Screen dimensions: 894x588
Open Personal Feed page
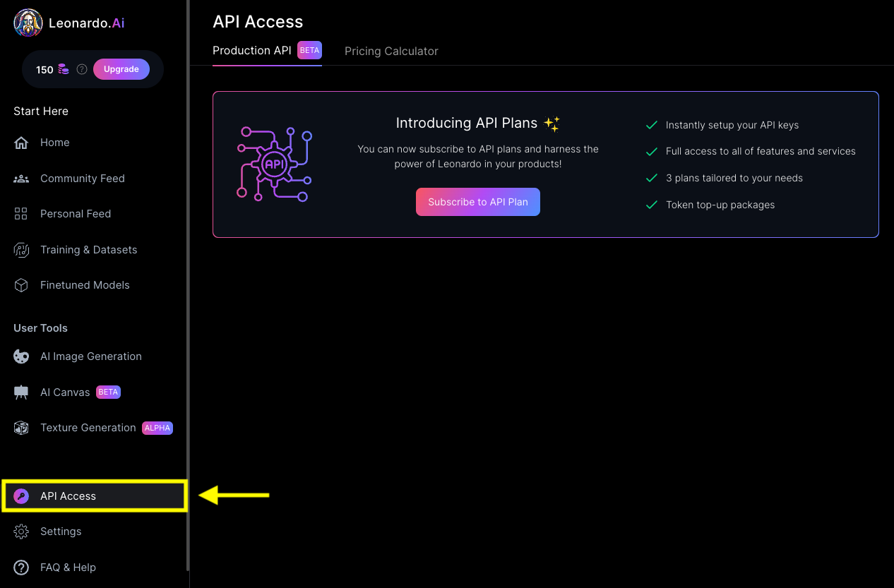click(76, 214)
